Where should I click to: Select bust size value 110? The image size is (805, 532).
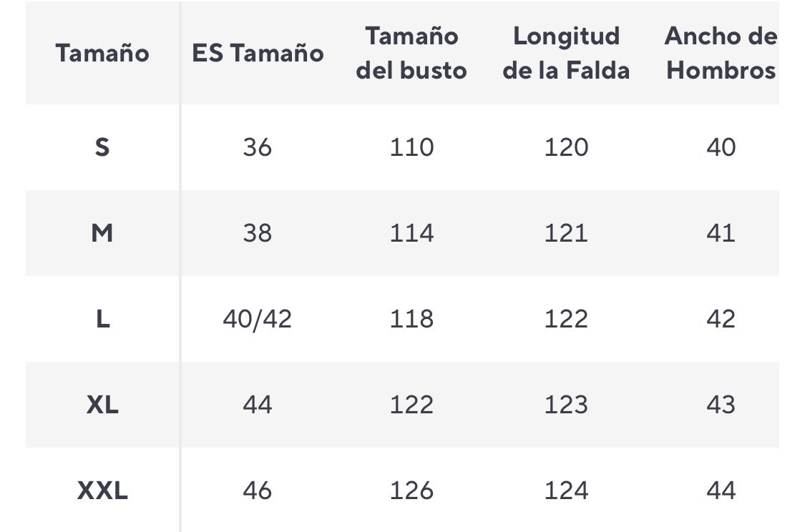[411, 147]
